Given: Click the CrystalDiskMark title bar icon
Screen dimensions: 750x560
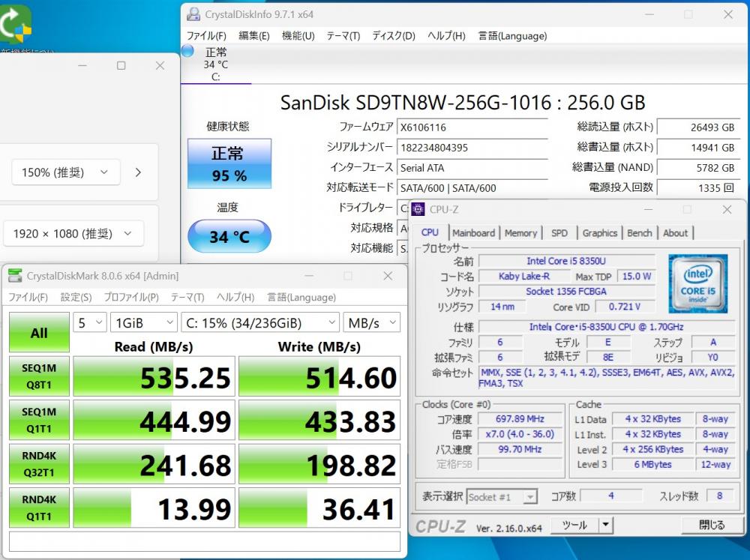Looking at the screenshot, I should (15, 276).
